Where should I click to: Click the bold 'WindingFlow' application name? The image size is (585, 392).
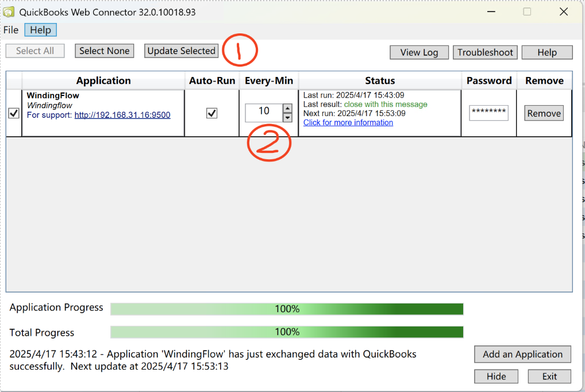click(53, 95)
